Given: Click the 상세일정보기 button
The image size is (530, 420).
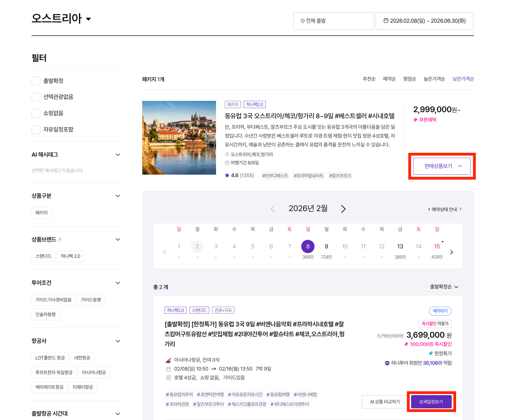Looking at the screenshot, I should [x=431, y=402].
